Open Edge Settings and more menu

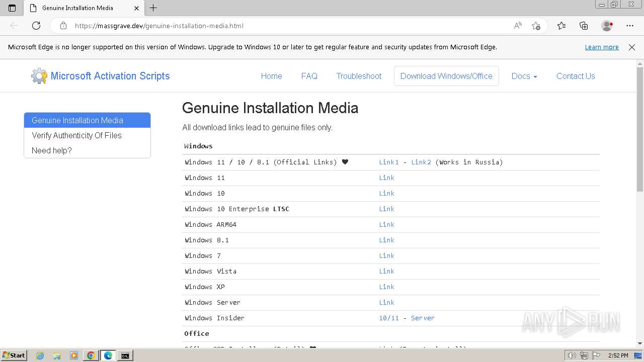click(x=630, y=26)
